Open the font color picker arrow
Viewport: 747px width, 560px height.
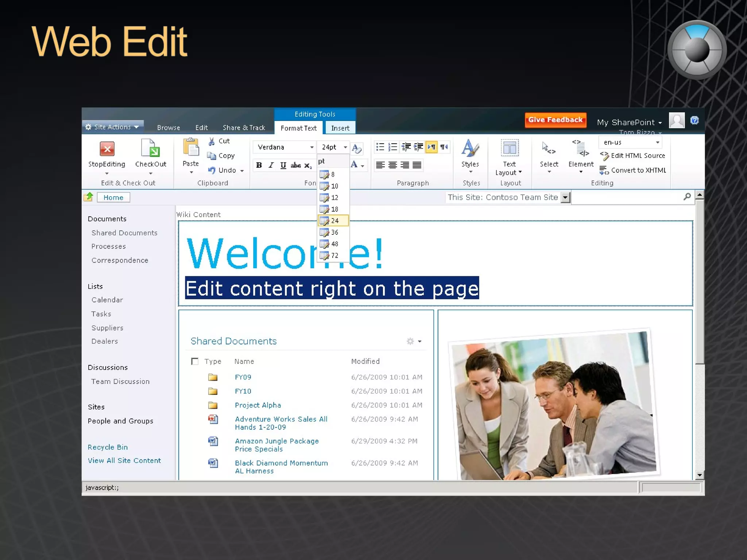pyautogui.click(x=363, y=166)
